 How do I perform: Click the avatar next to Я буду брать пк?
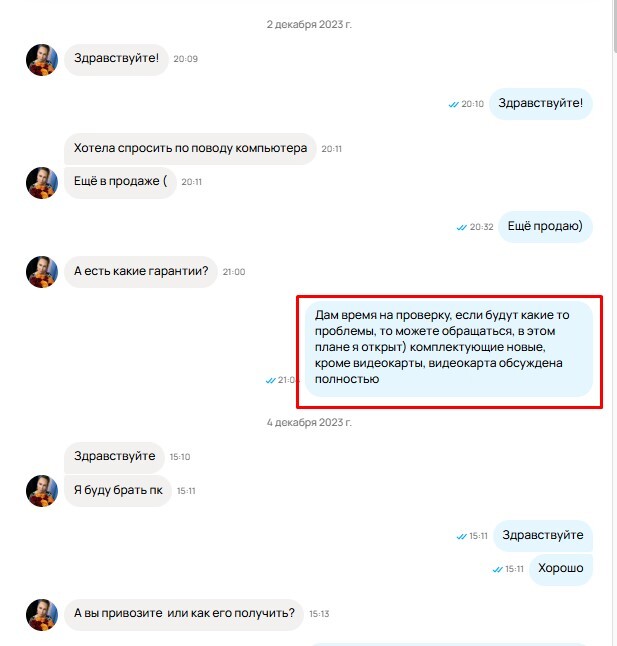pos(42,491)
